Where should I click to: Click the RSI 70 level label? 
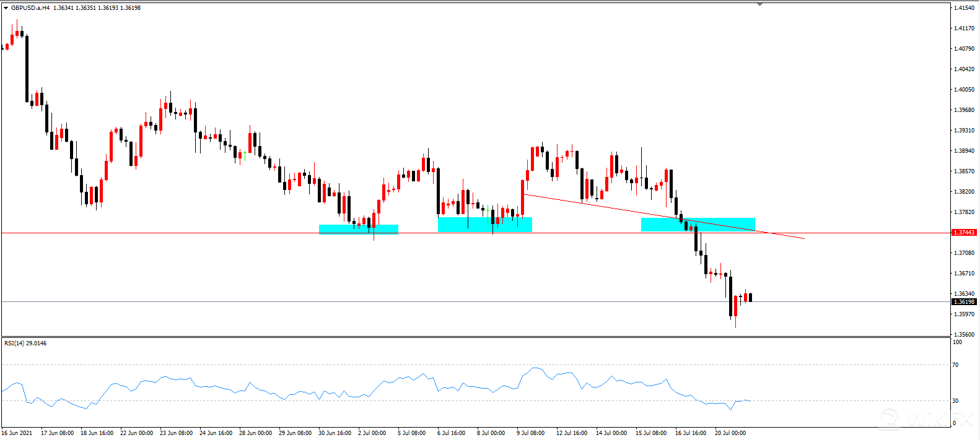tap(955, 365)
